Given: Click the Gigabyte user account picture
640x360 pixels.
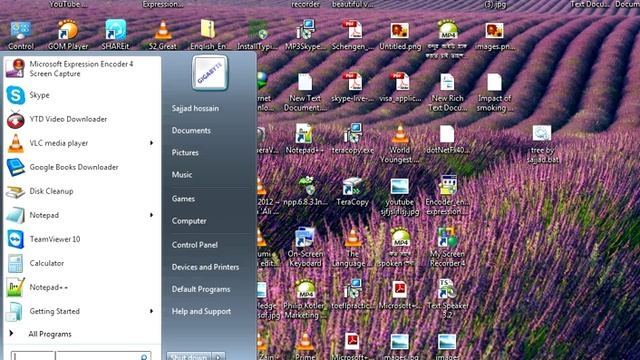Looking at the screenshot, I should 209,73.
